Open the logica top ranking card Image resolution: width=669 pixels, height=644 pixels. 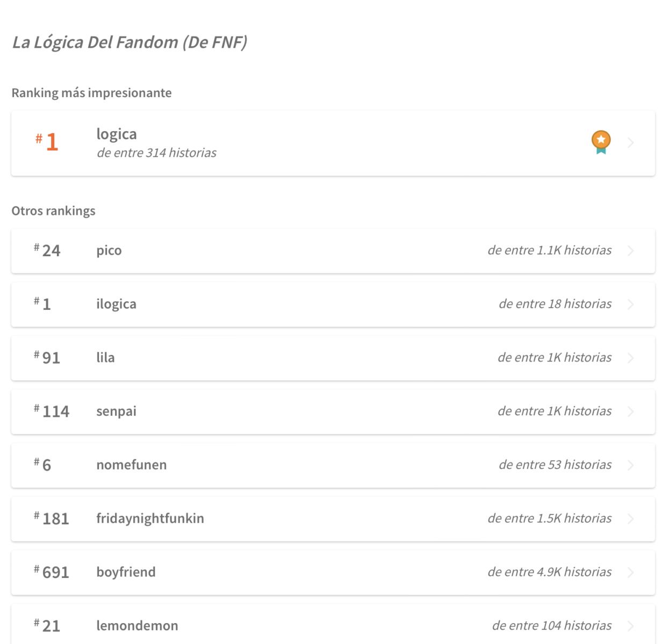pos(333,143)
